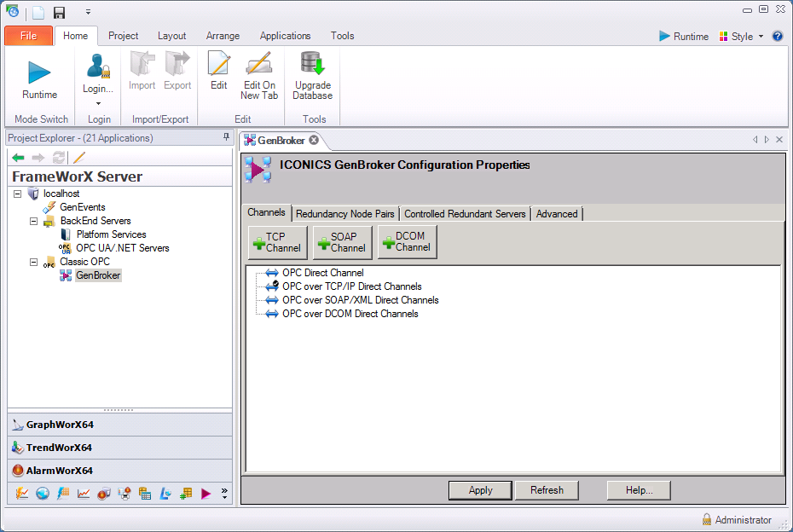Image resolution: width=793 pixels, height=532 pixels.
Task: Click the Apply button
Action: pyautogui.click(x=480, y=490)
